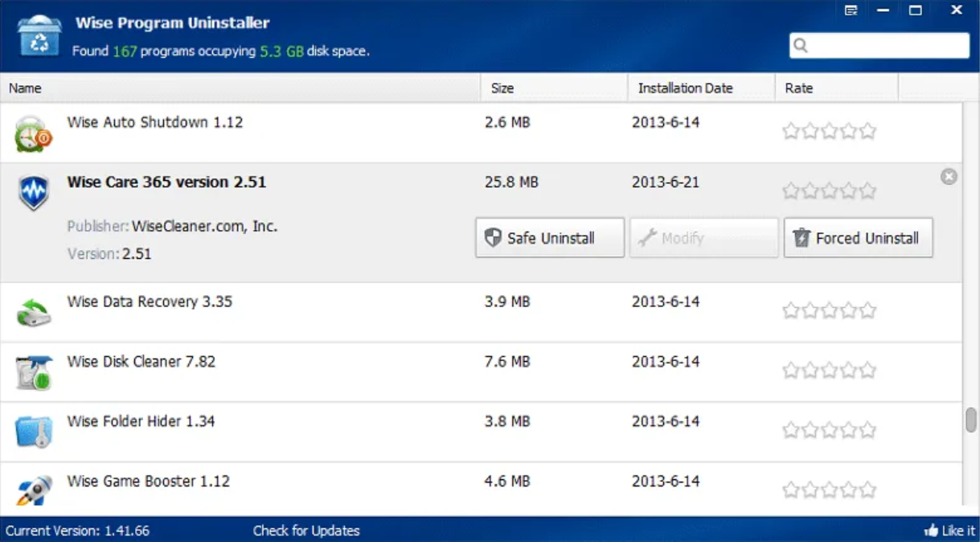Click the 2013-6-21 installation date
The height and width of the screenshot is (542, 980).
click(x=666, y=183)
